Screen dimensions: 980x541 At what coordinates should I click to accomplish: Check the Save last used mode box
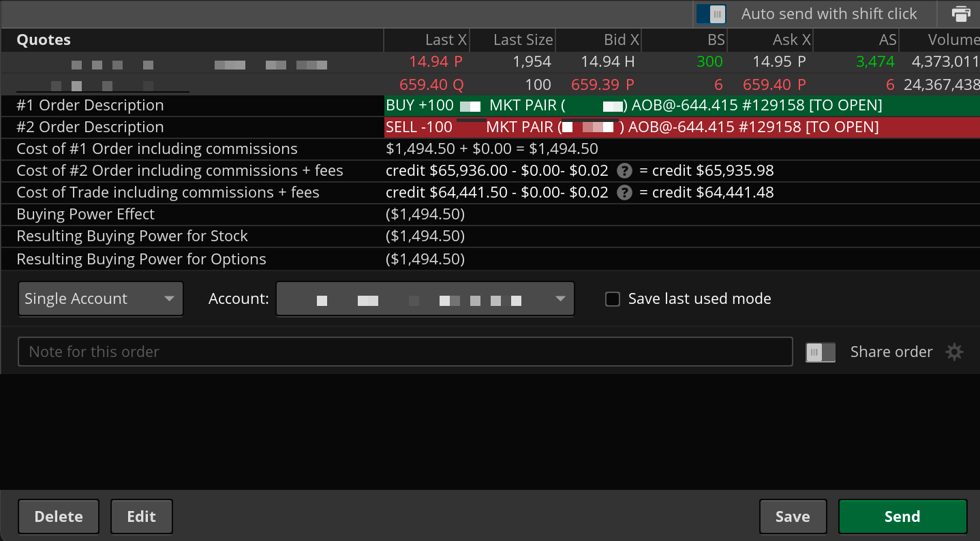coord(613,299)
